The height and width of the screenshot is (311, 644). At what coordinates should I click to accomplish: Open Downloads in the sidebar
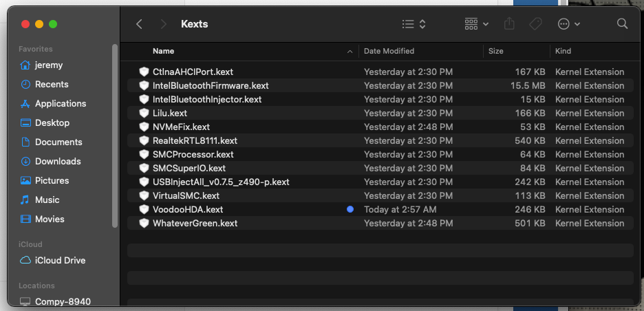[50, 162]
